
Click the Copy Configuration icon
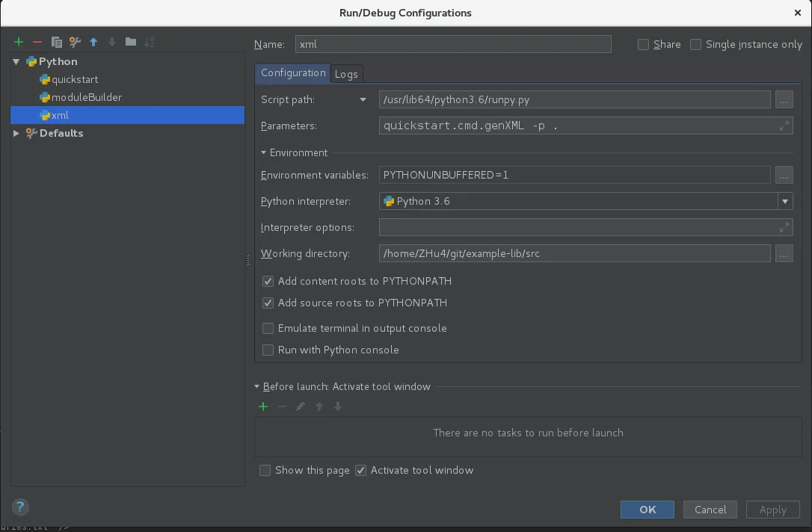(x=56, y=43)
